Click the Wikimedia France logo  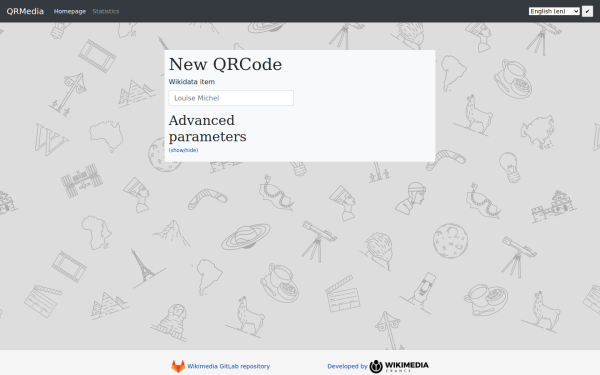click(399, 366)
